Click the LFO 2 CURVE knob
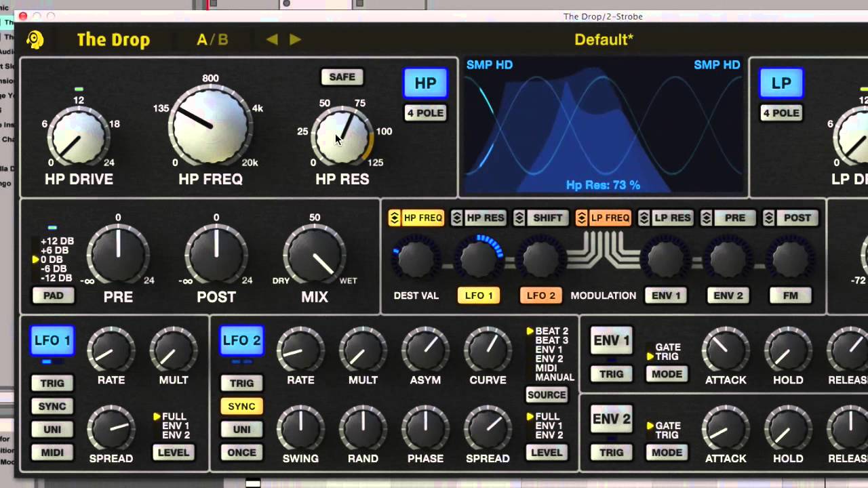 [488, 350]
